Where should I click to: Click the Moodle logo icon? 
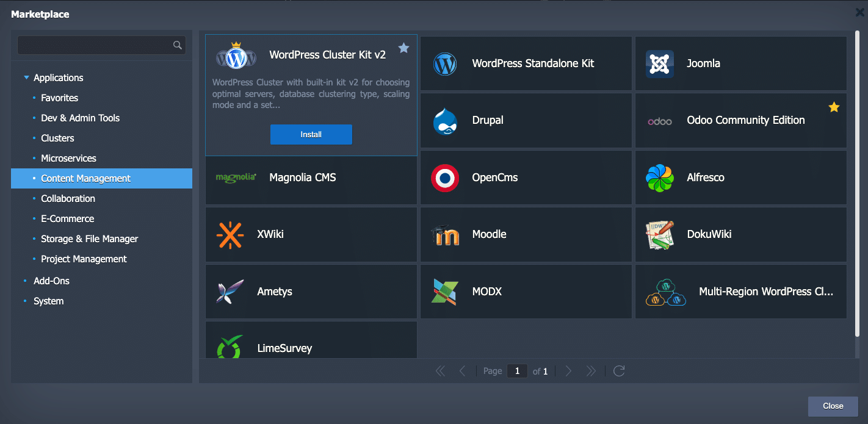[x=445, y=235]
